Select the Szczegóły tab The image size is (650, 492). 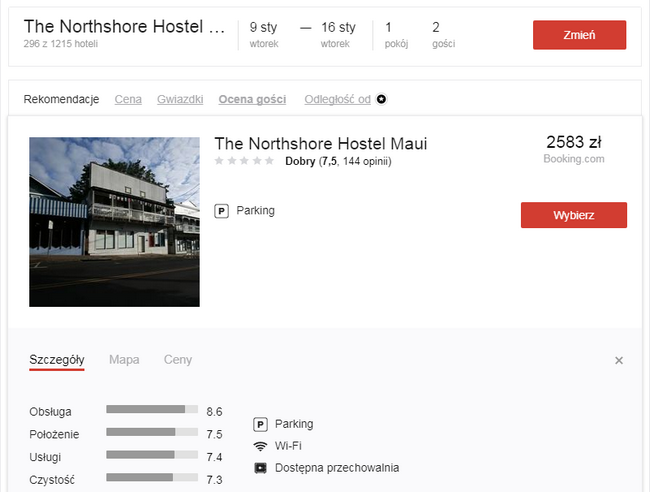[x=57, y=360]
